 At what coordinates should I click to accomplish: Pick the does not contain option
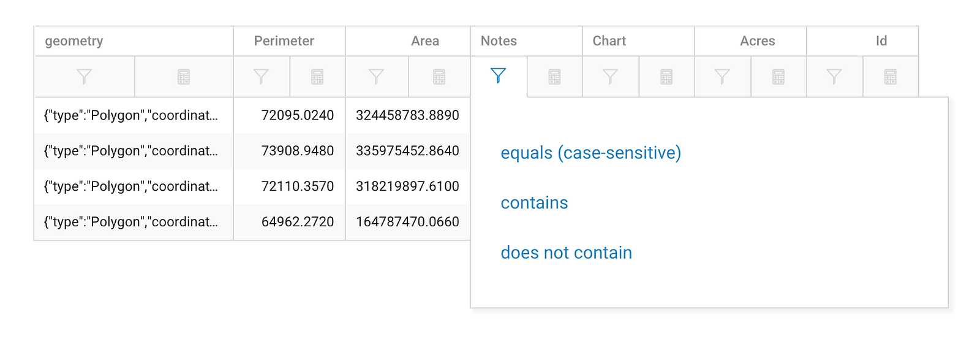pos(566,253)
